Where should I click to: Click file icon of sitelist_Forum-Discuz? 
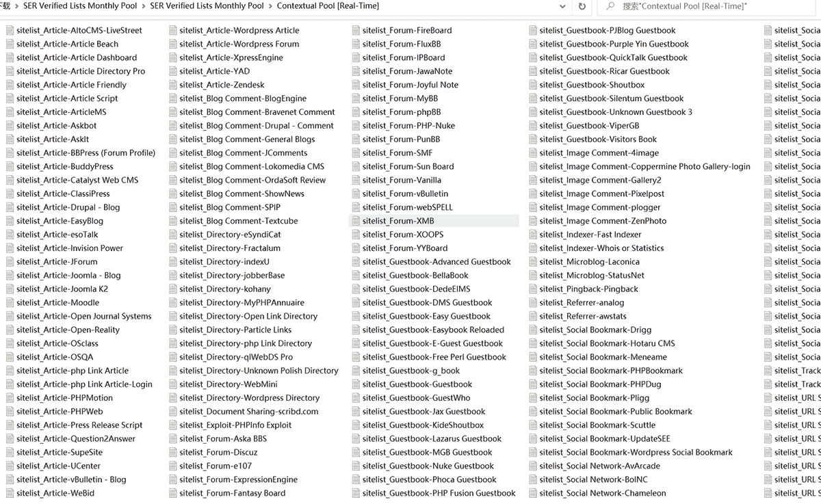(x=172, y=452)
